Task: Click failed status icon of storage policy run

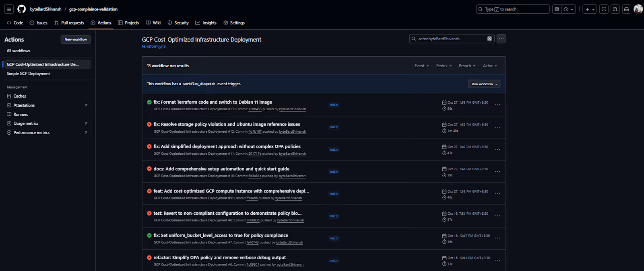Action: [149, 124]
